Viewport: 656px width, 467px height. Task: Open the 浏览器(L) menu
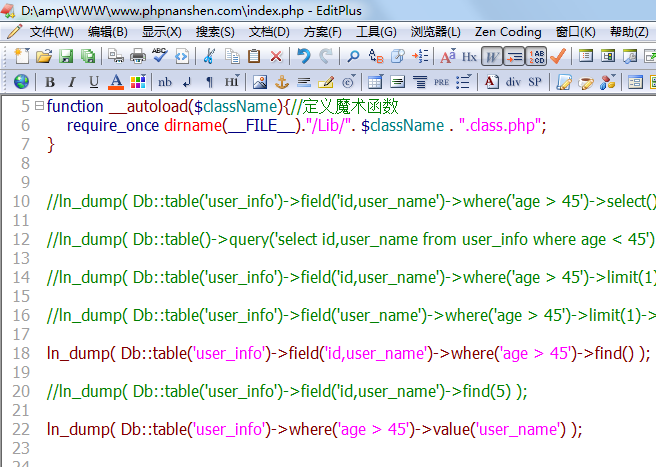[x=436, y=32]
